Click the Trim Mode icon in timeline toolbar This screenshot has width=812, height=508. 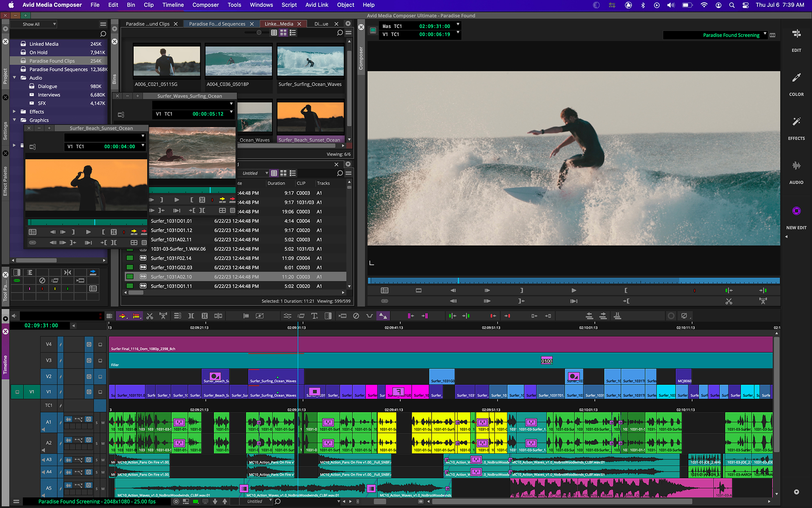pyautogui.click(x=191, y=316)
